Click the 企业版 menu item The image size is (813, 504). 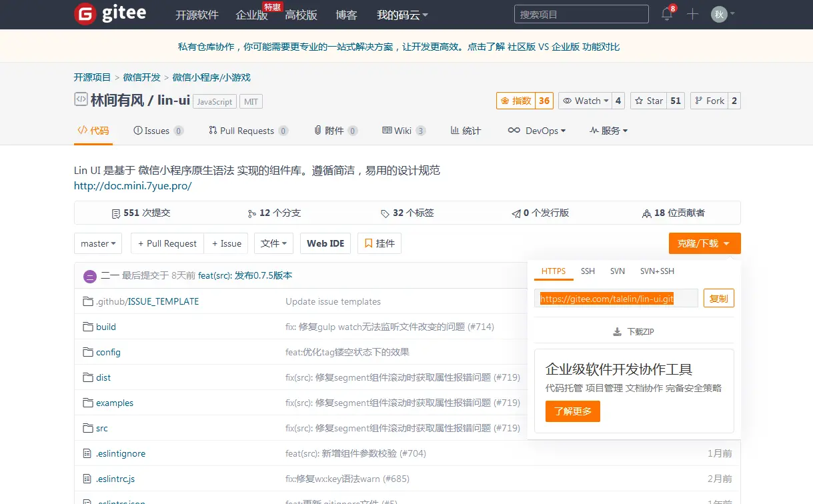click(x=252, y=15)
